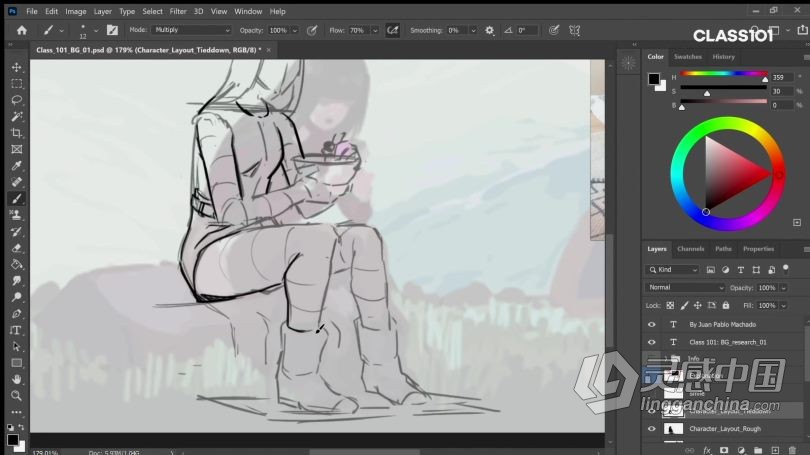Click the Hue slider bar
The image size is (810, 455).
(x=724, y=74)
